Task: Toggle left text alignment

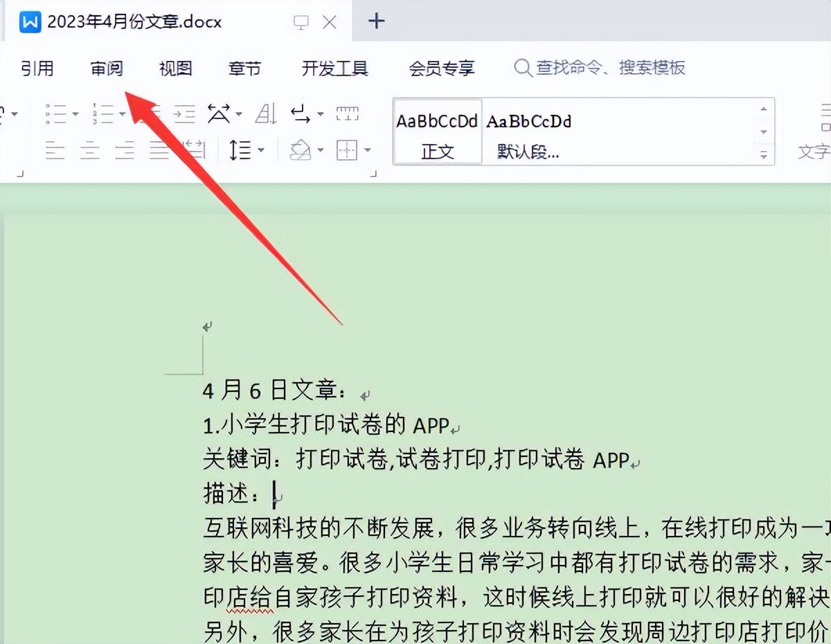Action: (54, 150)
